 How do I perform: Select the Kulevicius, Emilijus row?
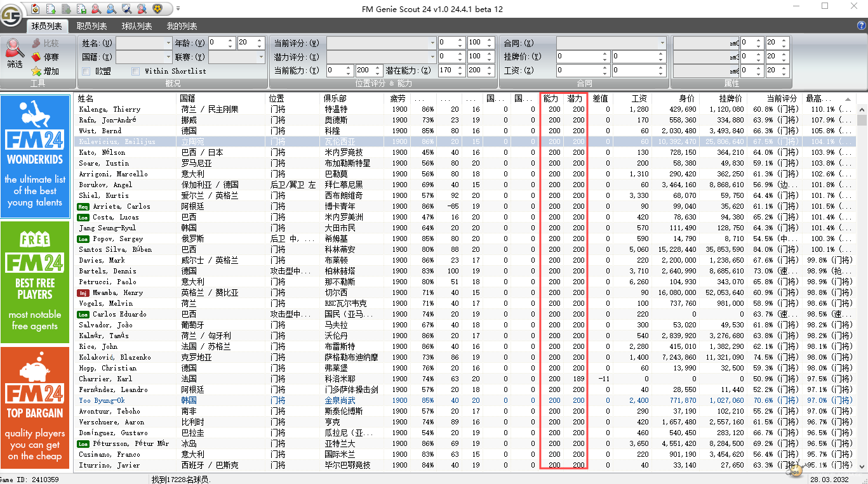[465, 141]
